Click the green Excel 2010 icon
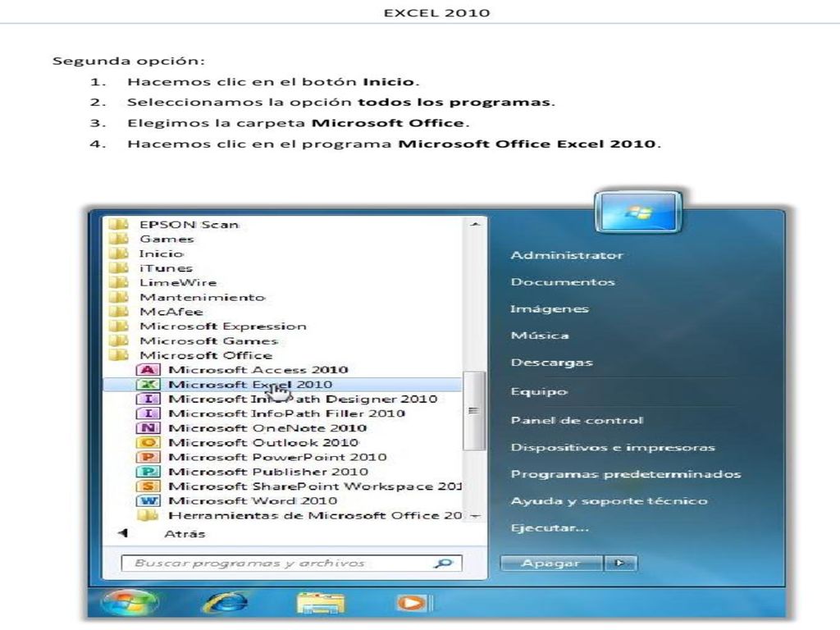 (x=148, y=384)
